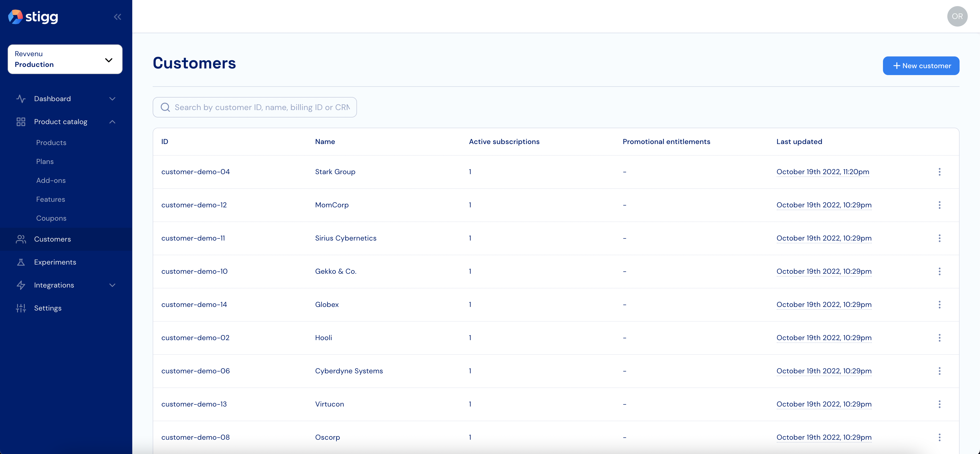980x454 pixels.
Task: Collapse the Product catalog section
Action: [112, 122]
